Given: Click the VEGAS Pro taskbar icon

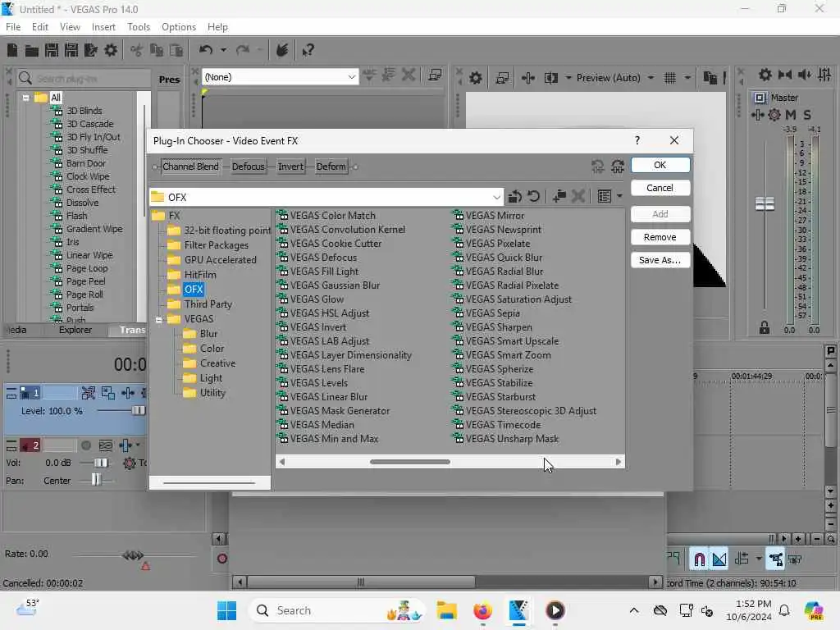Looking at the screenshot, I should coord(518,610).
